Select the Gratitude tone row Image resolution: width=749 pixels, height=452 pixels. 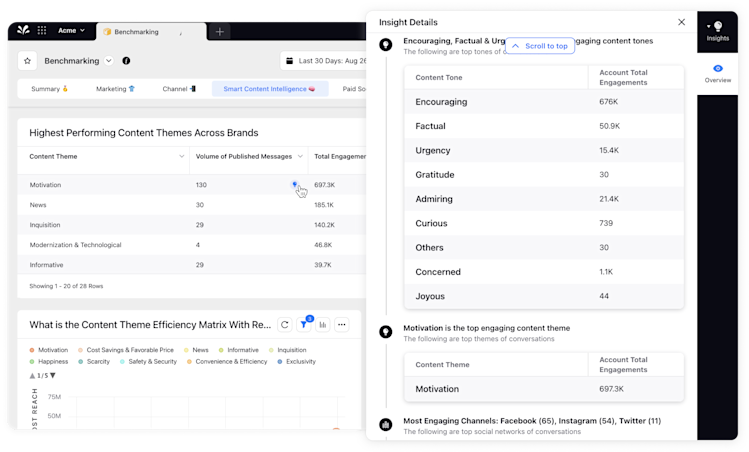pyautogui.click(x=544, y=175)
